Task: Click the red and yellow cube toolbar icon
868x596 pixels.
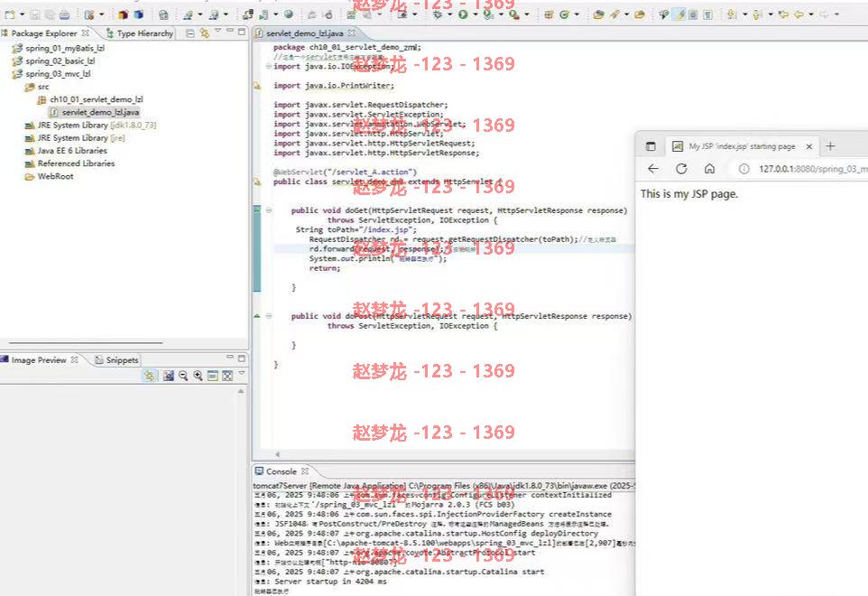Action: 124,14
